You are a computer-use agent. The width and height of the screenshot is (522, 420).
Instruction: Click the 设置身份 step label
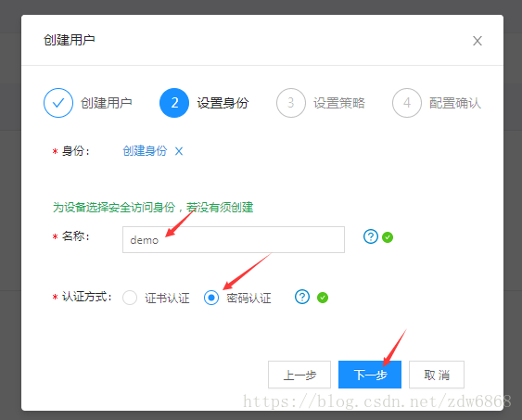coord(223,103)
